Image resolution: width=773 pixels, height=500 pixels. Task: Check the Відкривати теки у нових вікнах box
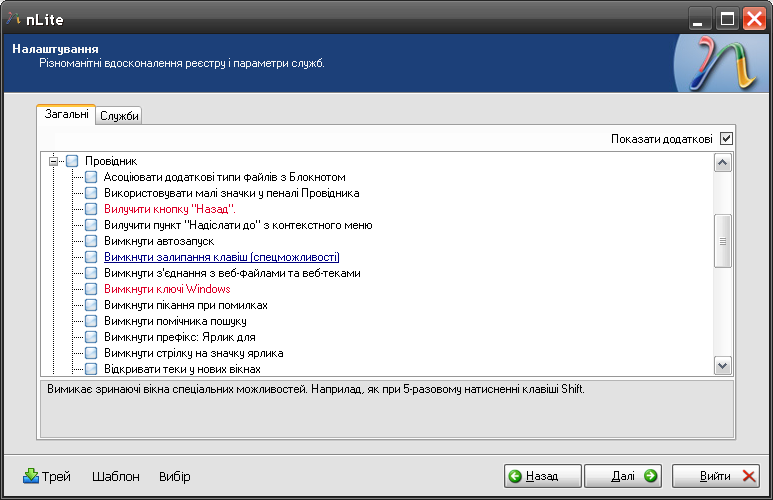point(91,369)
